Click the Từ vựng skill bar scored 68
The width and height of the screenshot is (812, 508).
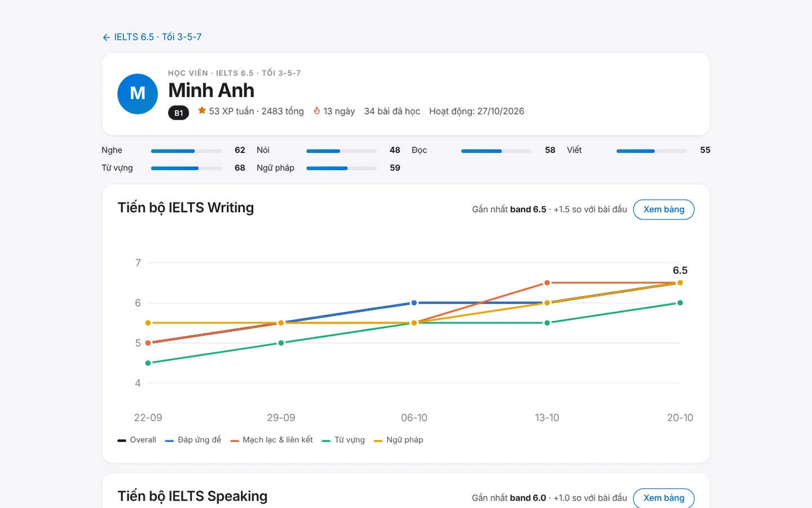(186, 168)
